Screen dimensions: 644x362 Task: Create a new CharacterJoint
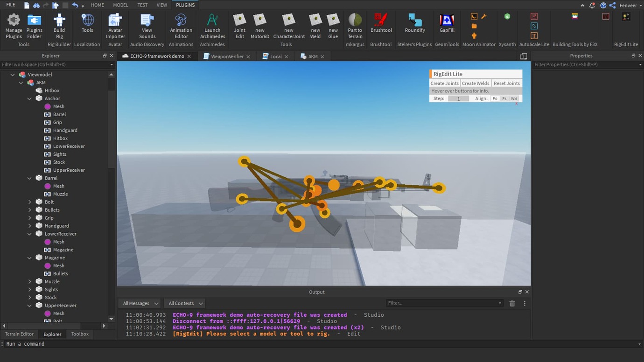coord(289,27)
